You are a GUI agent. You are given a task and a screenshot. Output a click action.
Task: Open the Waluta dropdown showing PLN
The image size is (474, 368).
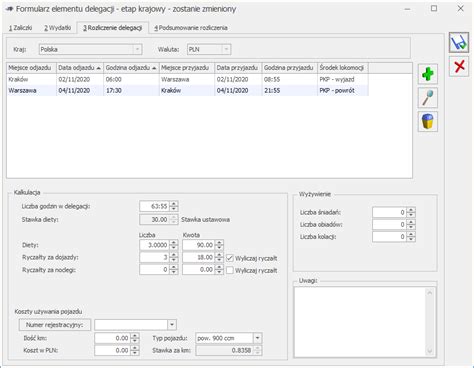click(226, 49)
